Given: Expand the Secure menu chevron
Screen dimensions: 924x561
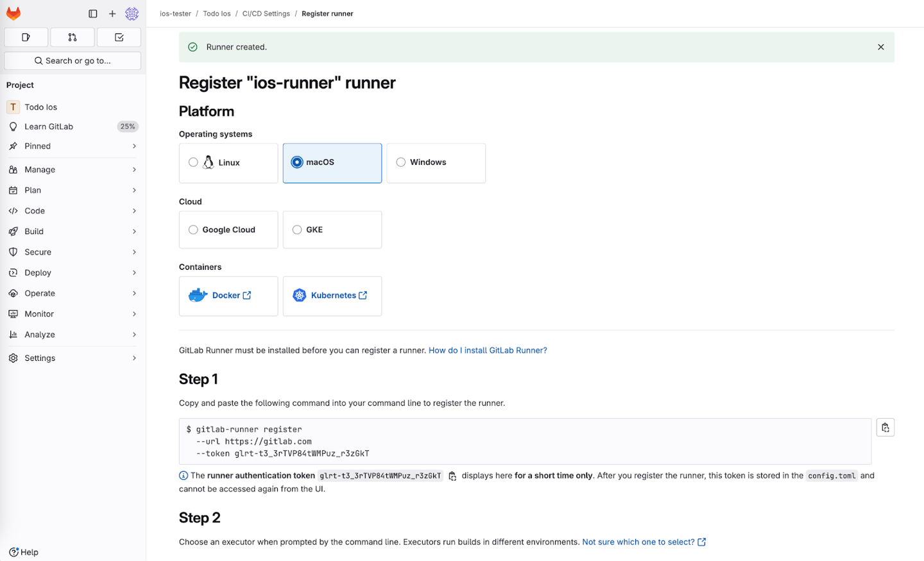Looking at the screenshot, I should (x=134, y=252).
